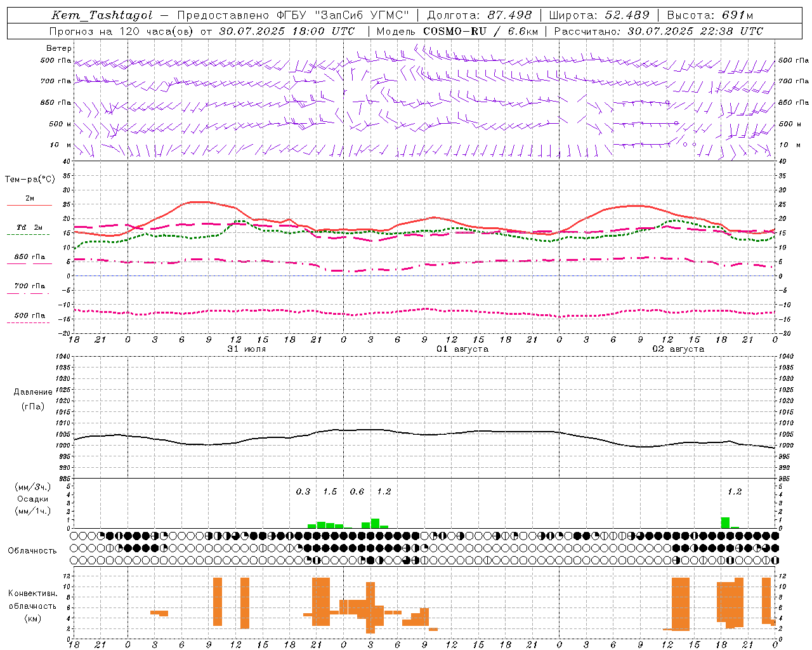
Task: Click the Давление pressure panel label
Action: pos(33,392)
